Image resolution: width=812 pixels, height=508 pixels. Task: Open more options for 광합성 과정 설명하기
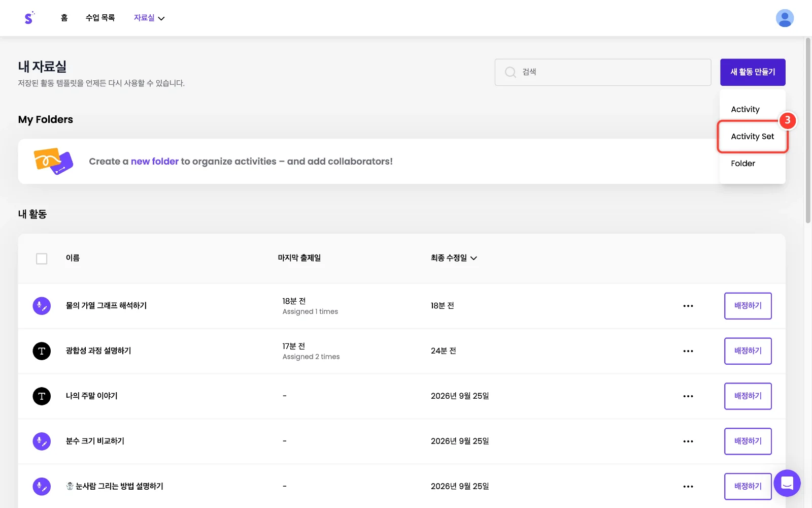[688, 351]
